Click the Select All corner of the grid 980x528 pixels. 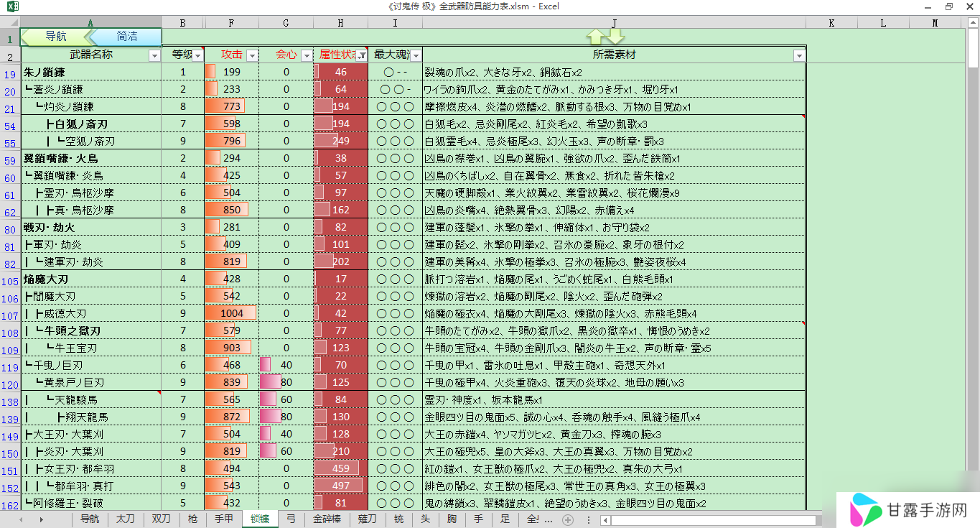click(10, 23)
